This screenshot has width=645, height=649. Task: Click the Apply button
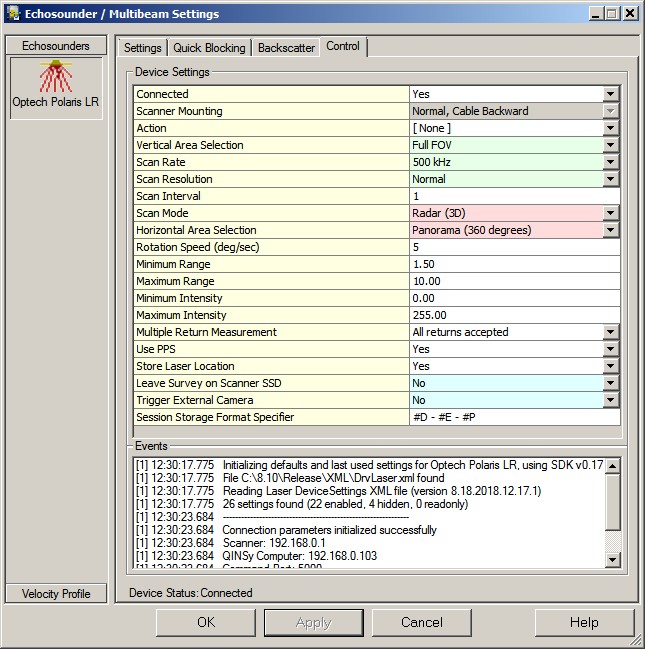tap(314, 622)
